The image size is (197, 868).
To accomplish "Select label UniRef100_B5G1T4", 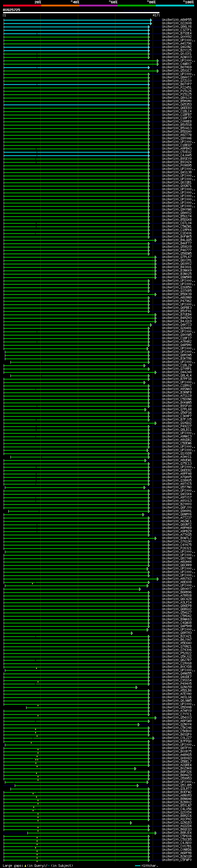I will pyautogui.click(x=177, y=216).
